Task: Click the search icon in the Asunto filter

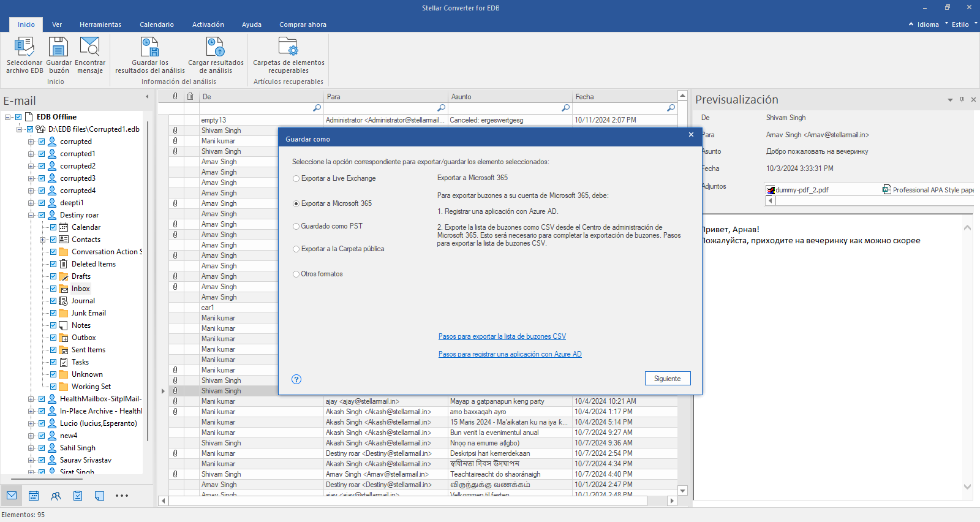Action: 565,108
